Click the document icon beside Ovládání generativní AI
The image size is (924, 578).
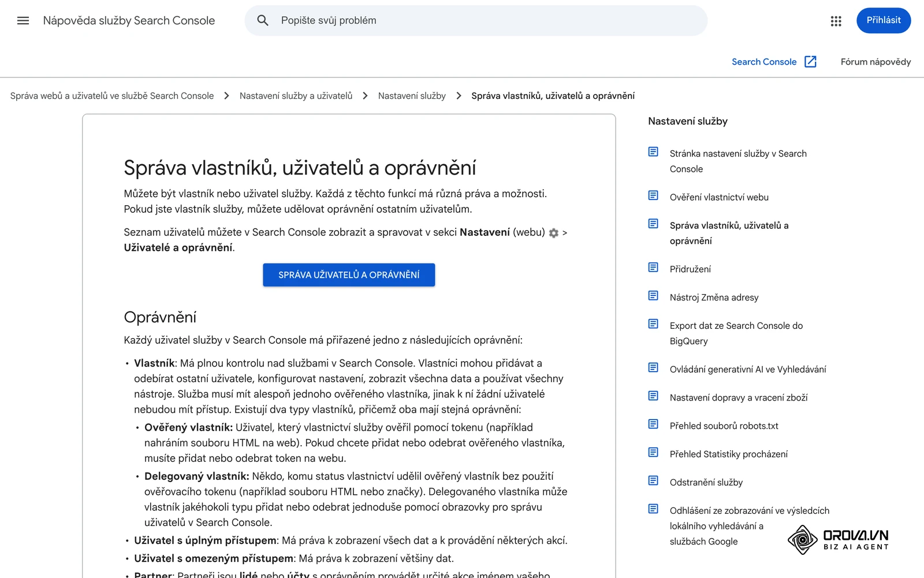[653, 367]
